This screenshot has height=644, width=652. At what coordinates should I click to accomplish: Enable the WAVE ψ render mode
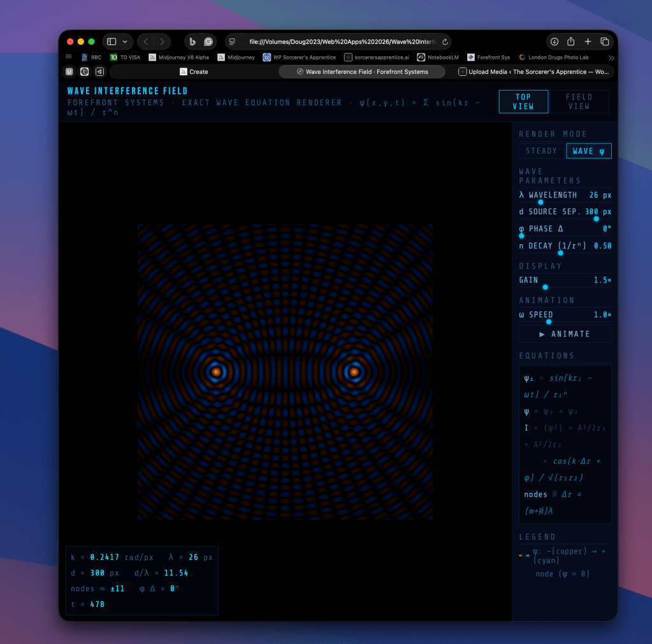coord(588,150)
